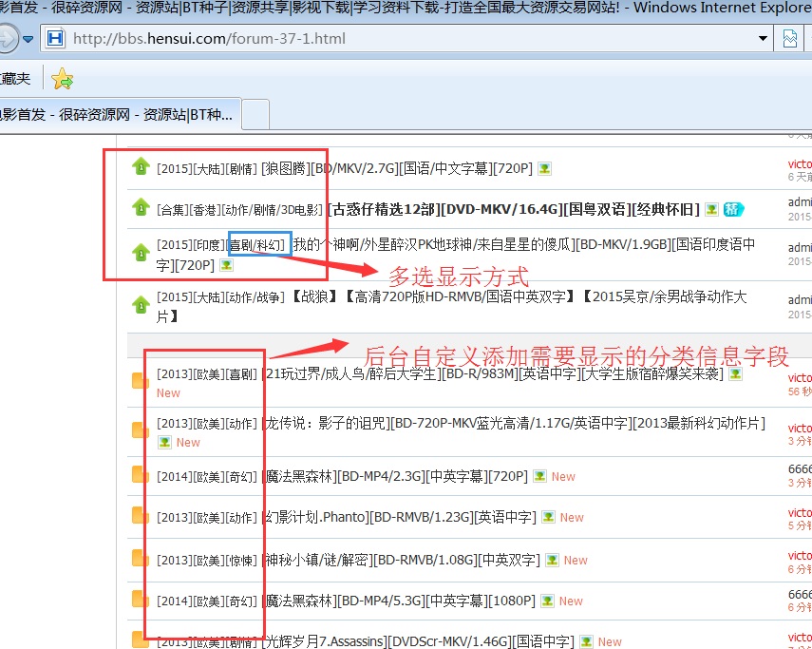Image resolution: width=812 pixels, height=649 pixels.
Task: Click image attachment icon after 我的个神啊 [720P]
Action: 226,265
